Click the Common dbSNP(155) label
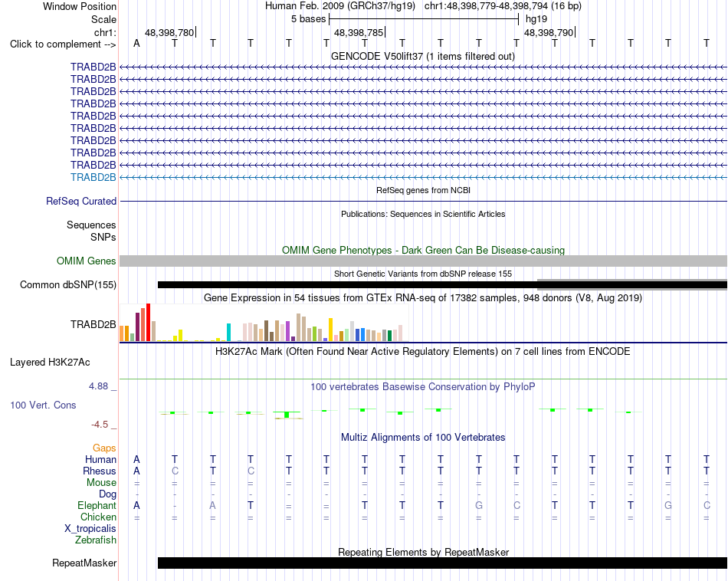Viewport: 728px width, 581px height. 68,284
